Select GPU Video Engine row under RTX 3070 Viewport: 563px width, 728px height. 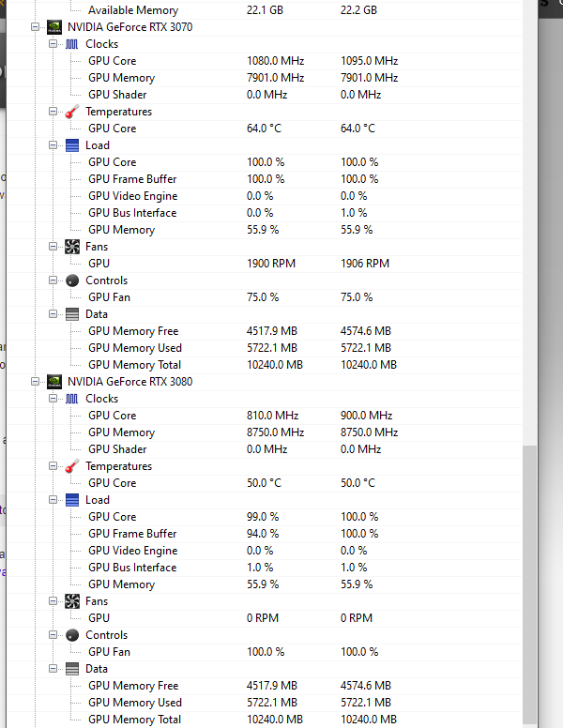(x=265, y=196)
